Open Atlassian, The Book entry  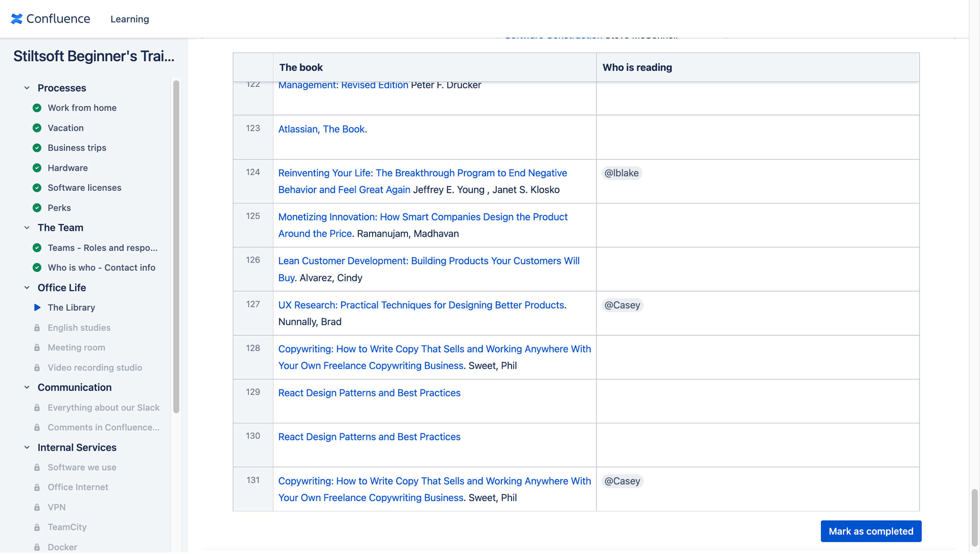[322, 128]
